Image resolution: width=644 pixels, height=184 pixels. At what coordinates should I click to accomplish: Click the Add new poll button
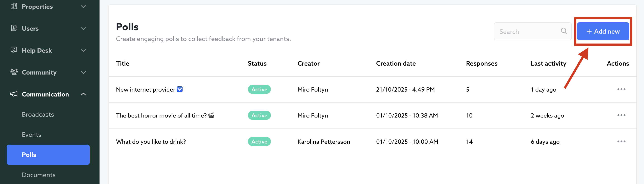(x=603, y=31)
